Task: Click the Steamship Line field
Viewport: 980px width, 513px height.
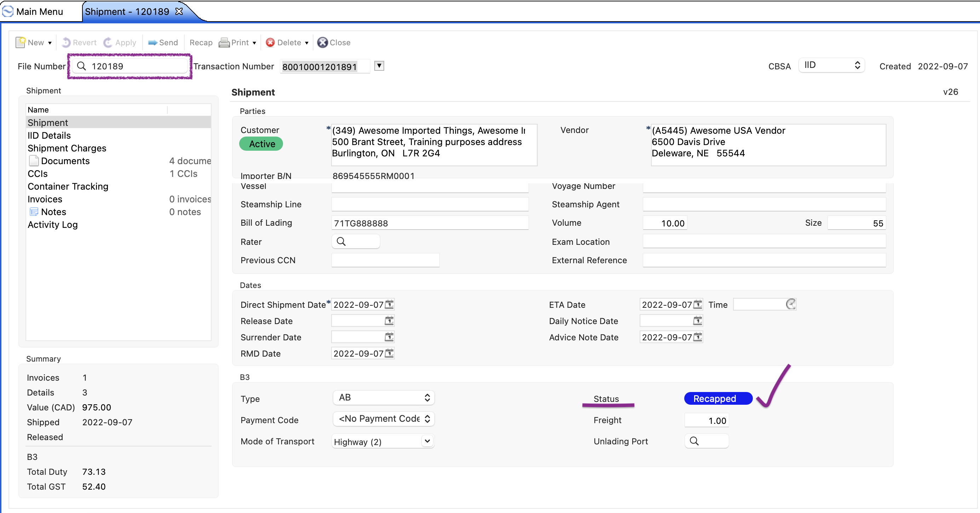Action: (x=430, y=204)
